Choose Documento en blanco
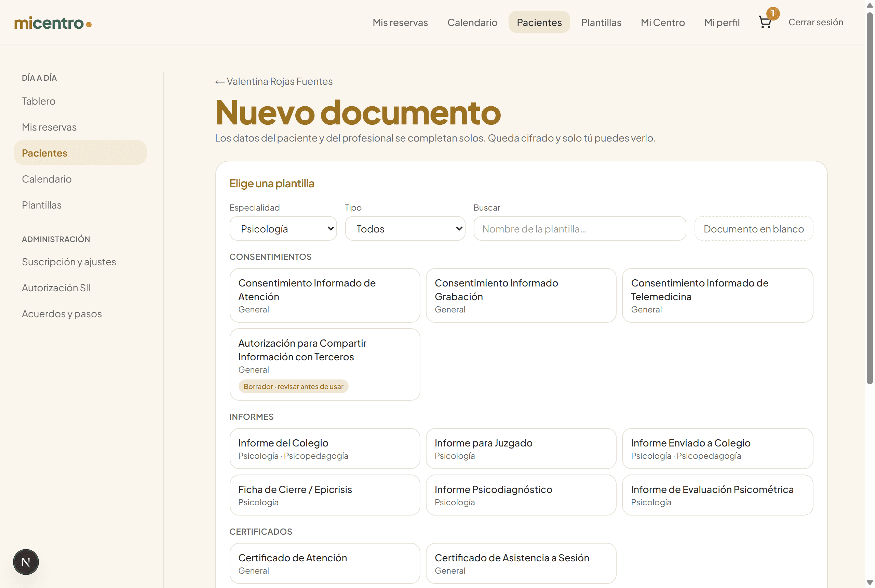 click(754, 228)
